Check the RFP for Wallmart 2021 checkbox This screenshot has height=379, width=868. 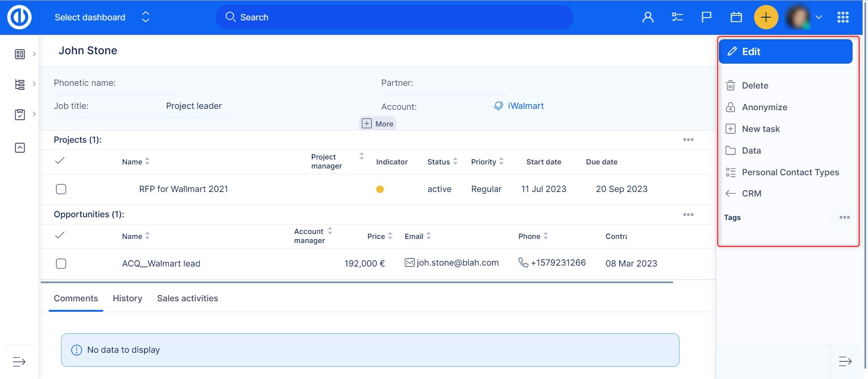coord(61,189)
